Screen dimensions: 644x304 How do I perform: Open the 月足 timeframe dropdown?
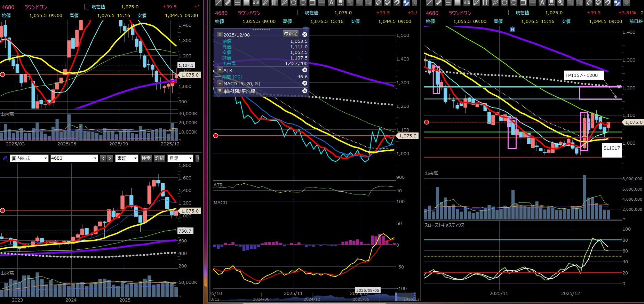point(180,158)
